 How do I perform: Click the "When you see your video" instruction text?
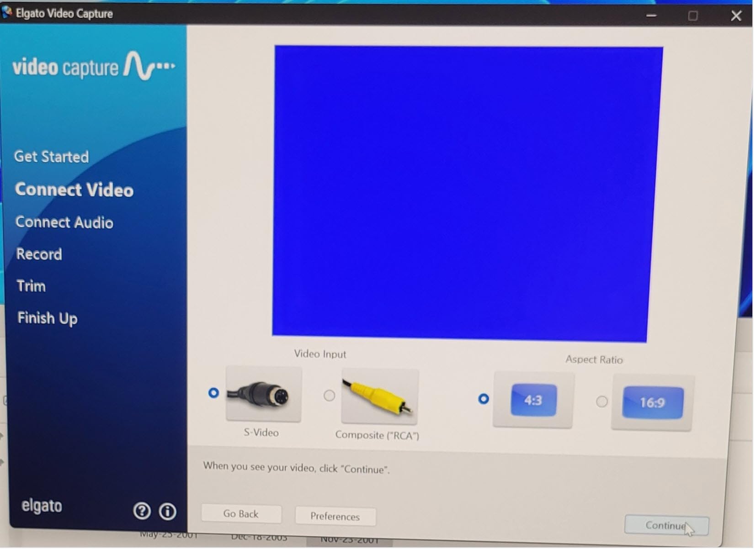[x=296, y=467]
